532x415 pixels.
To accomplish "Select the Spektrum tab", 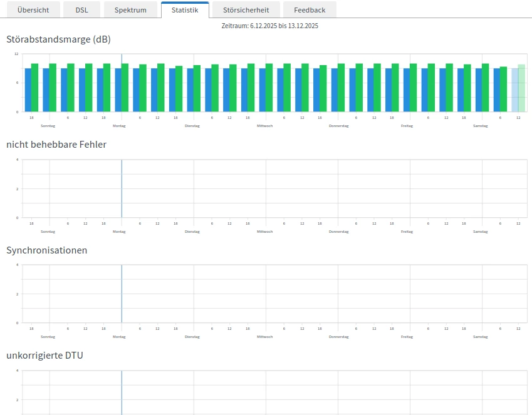I will [130, 10].
